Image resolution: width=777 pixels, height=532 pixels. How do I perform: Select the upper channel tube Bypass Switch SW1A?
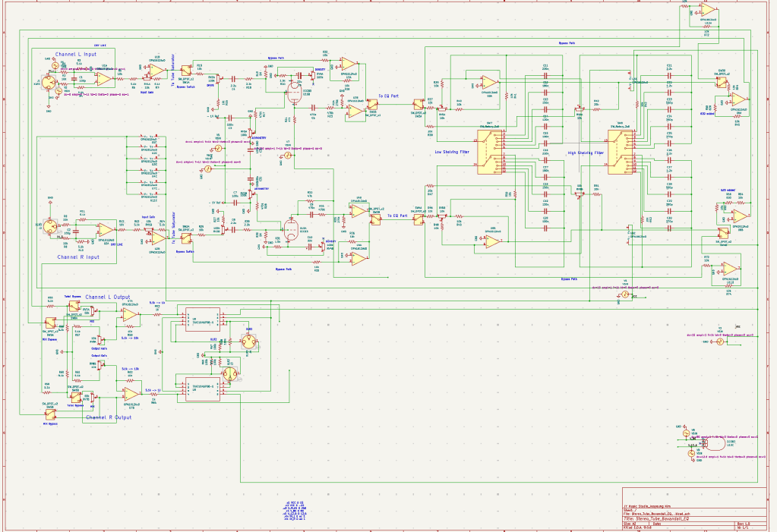click(x=187, y=71)
